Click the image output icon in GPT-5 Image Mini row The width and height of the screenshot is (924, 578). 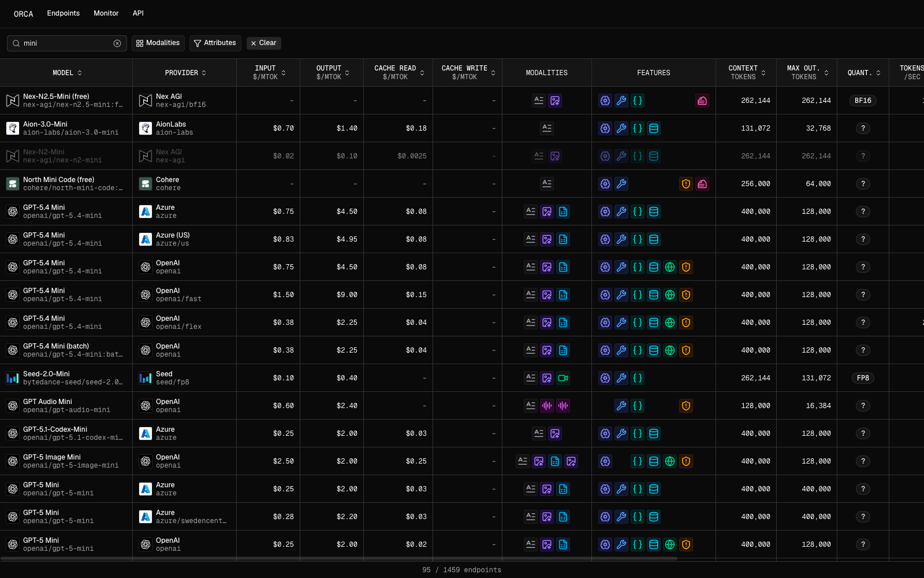571,461
